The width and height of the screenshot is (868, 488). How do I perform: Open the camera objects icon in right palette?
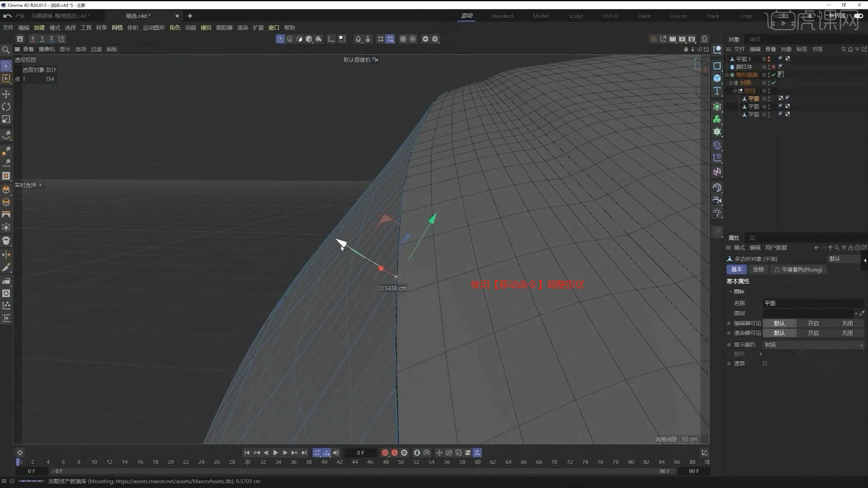coord(717,200)
